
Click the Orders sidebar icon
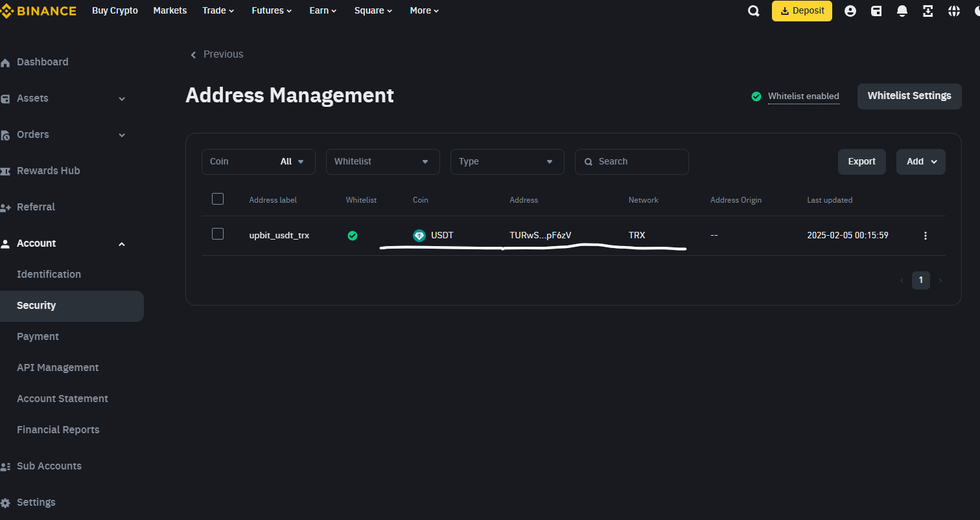pos(5,135)
